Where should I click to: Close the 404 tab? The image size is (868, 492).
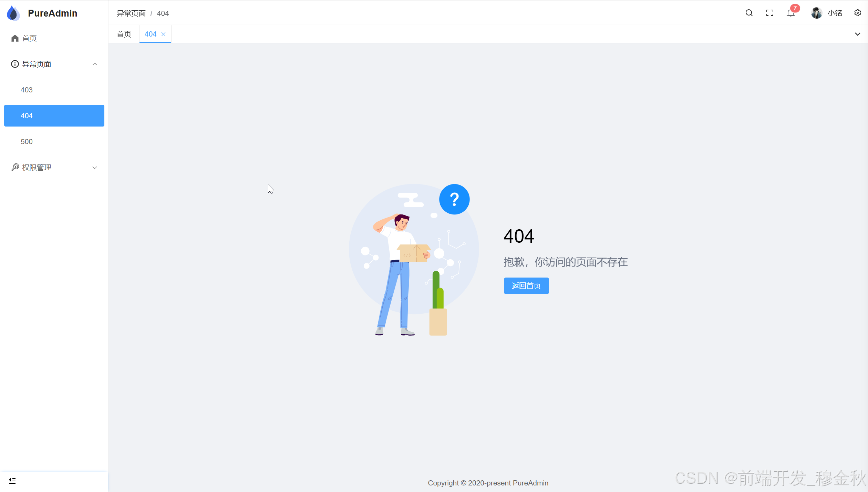pyautogui.click(x=164, y=34)
